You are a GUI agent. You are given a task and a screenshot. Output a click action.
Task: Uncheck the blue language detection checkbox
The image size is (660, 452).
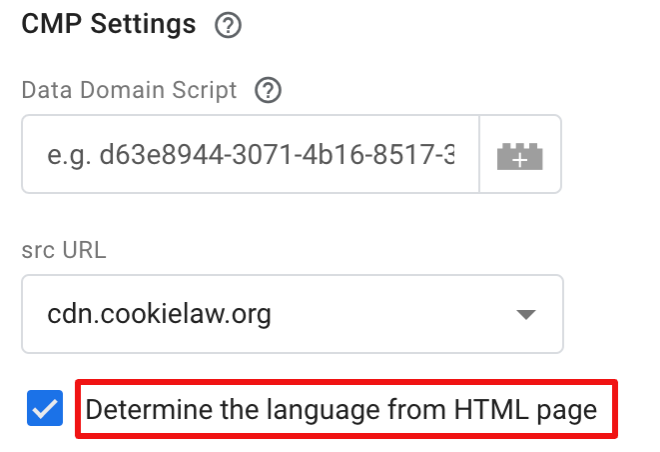pyautogui.click(x=46, y=409)
